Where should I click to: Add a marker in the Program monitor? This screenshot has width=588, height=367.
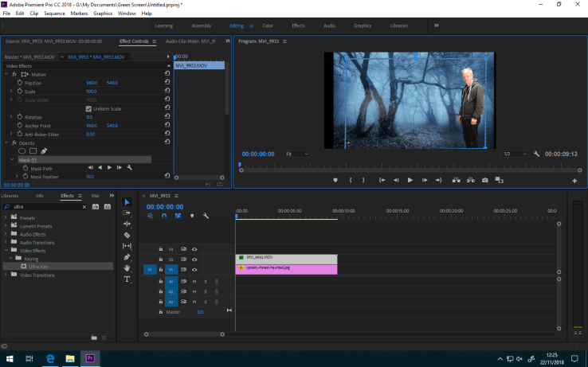click(x=335, y=180)
